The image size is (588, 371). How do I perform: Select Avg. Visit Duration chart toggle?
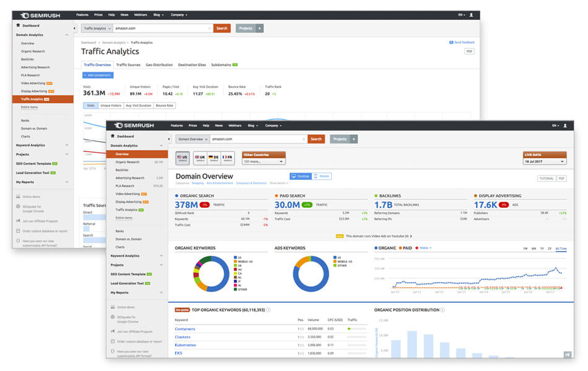click(x=139, y=106)
